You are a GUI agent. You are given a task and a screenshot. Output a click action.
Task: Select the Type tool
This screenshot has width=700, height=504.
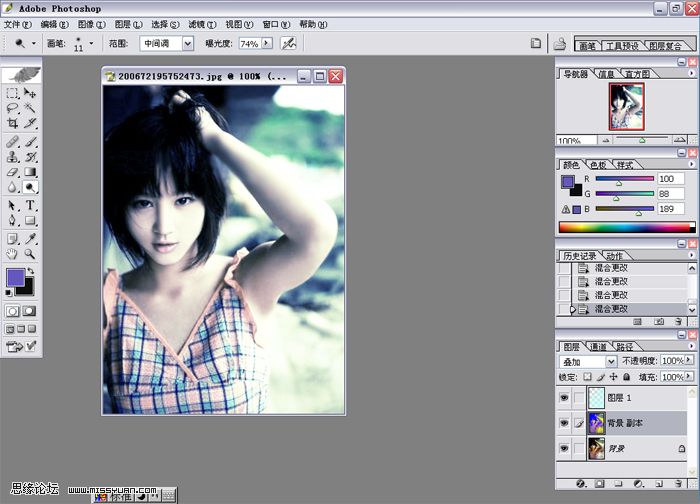30,205
